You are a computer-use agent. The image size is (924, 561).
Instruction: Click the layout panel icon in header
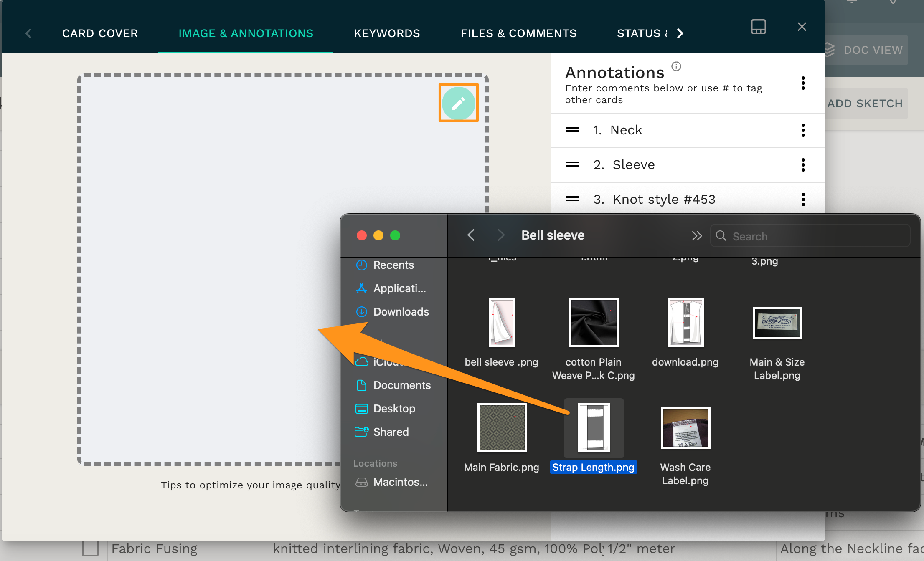758,27
